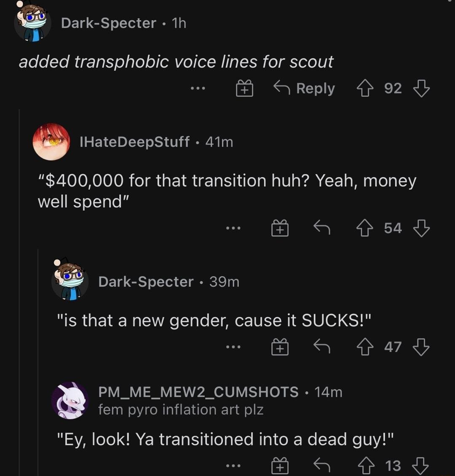The height and width of the screenshot is (476, 455).
Task: Click the reply arrow on PM_ME_MEW2_CUMSHOTS's comment
Action: coord(322,465)
